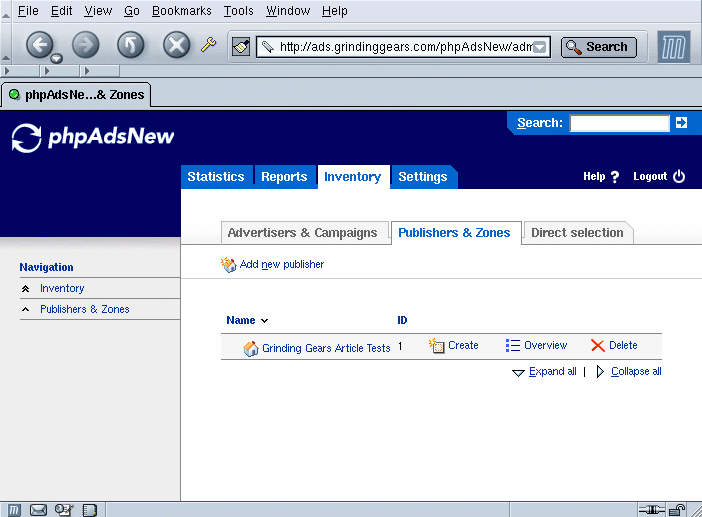Screen dimensions: 702x517
Task: Open the URL bar history dropdown
Action: (540, 47)
